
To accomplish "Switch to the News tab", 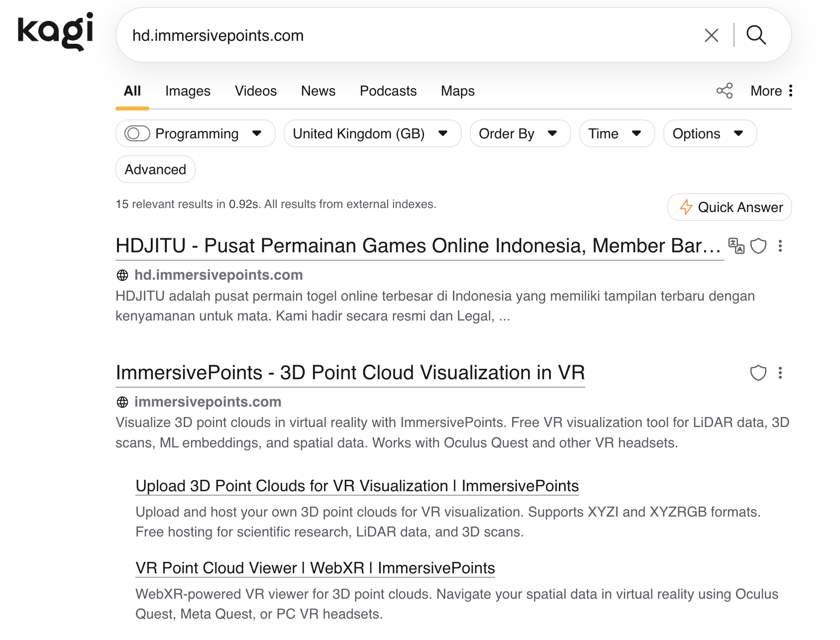I will pos(318,91).
